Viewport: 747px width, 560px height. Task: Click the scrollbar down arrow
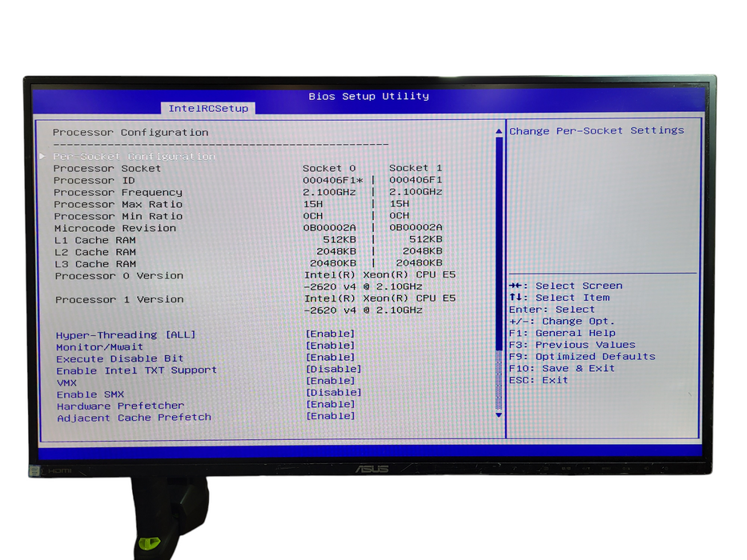click(499, 415)
